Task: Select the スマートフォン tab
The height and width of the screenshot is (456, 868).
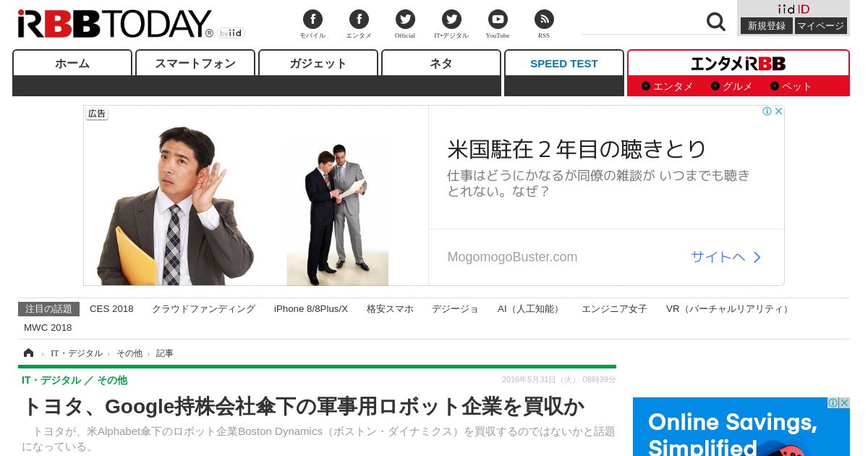Action: 195,63
